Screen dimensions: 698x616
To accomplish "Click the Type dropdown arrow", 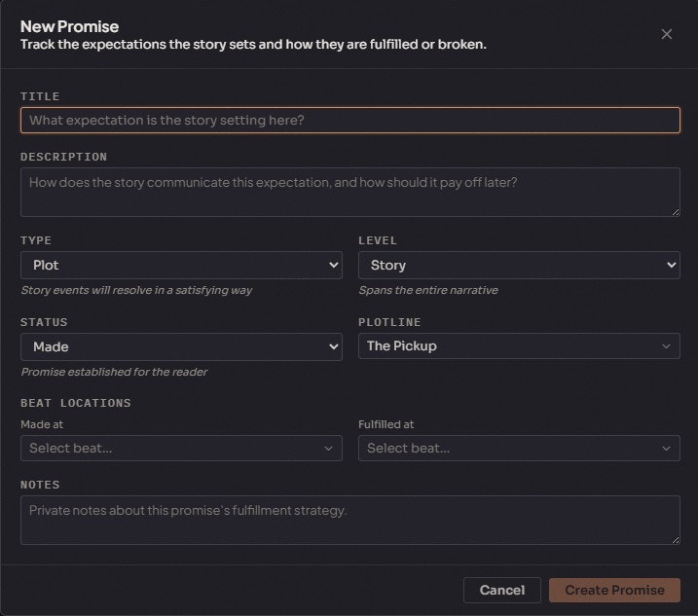I will 333,265.
